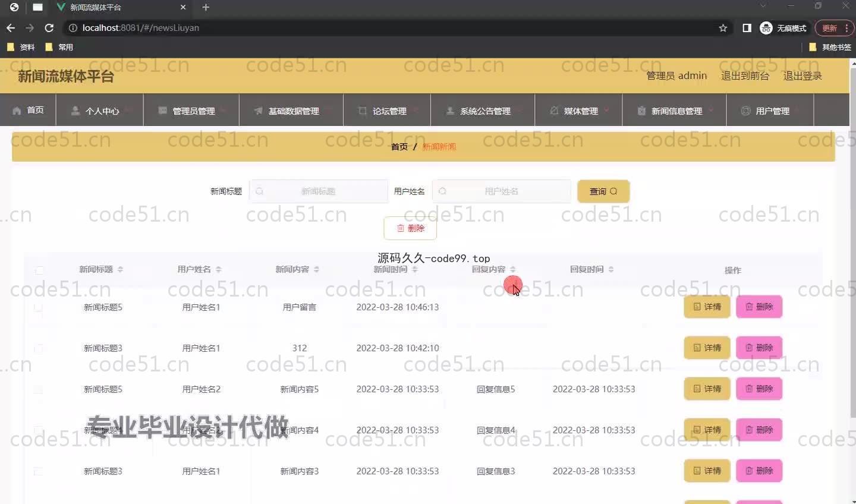Click the 管理员管理 icon in navigation
Image resolution: width=856 pixels, height=504 pixels.
tap(162, 111)
